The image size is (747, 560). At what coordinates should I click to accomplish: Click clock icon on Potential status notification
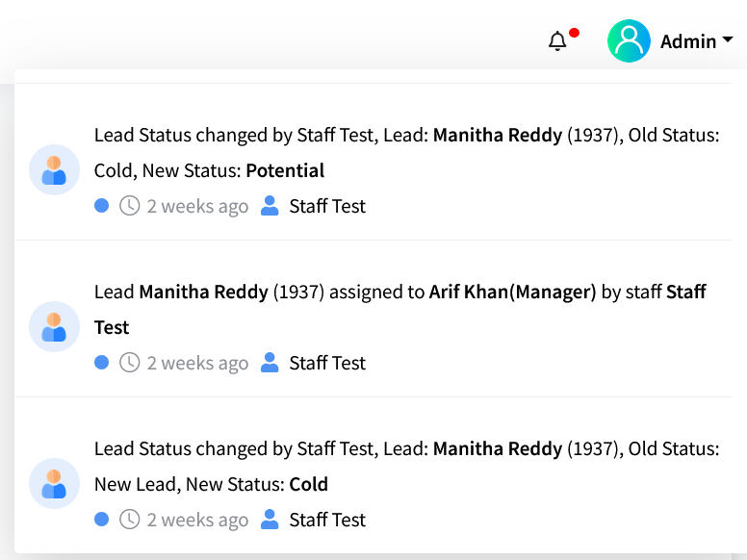129,206
